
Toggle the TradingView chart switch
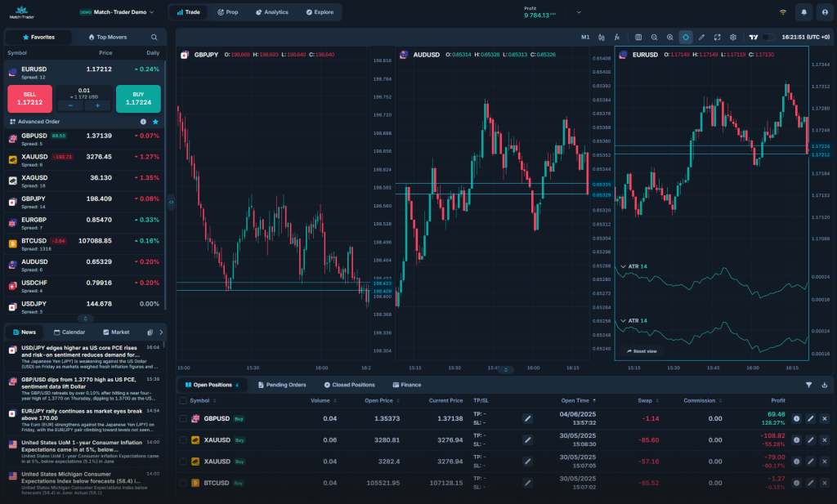[x=768, y=38]
